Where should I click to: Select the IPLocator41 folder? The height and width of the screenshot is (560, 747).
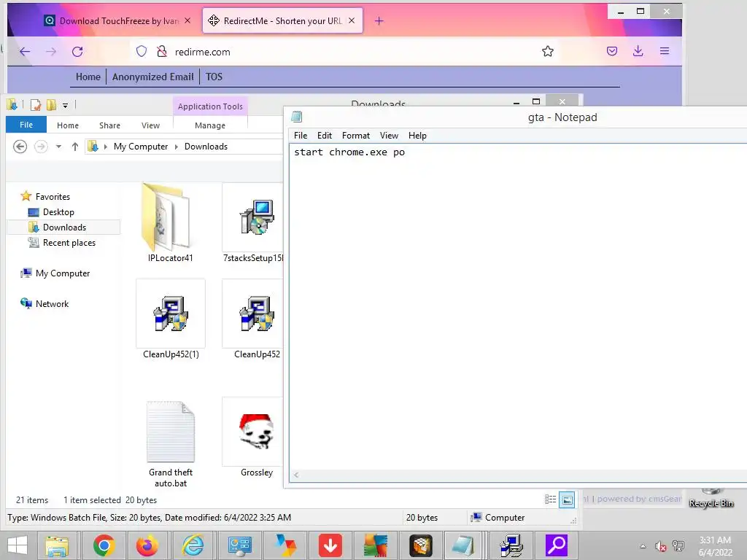click(x=170, y=223)
